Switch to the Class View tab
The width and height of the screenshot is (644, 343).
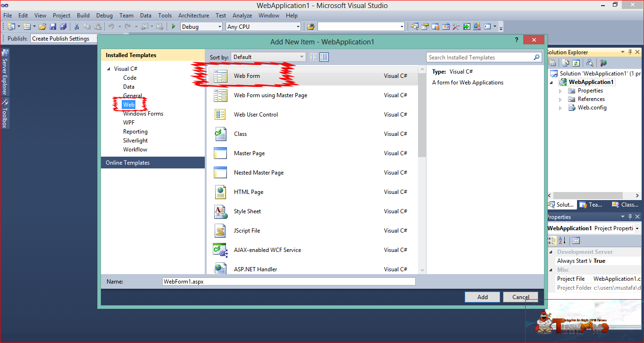tap(626, 205)
